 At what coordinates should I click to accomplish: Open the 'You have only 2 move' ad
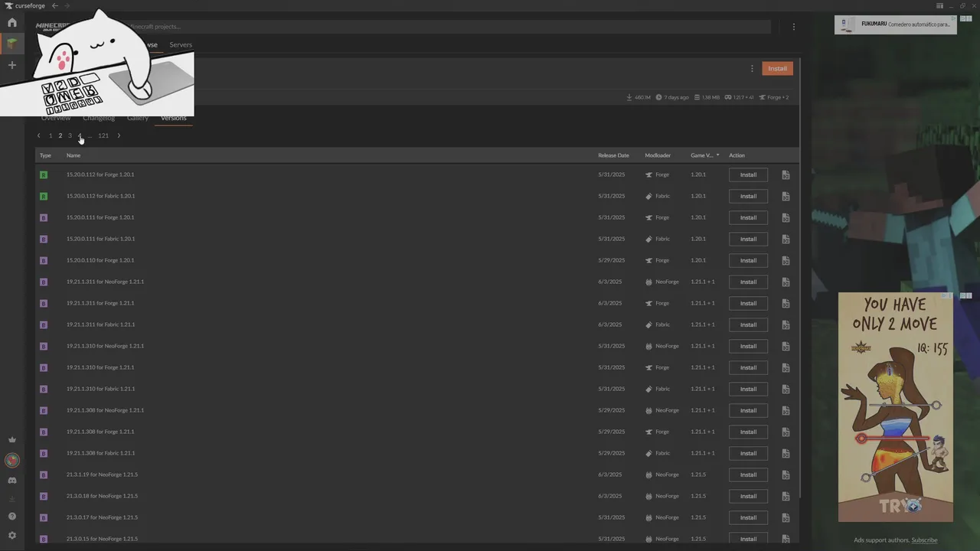point(896,407)
